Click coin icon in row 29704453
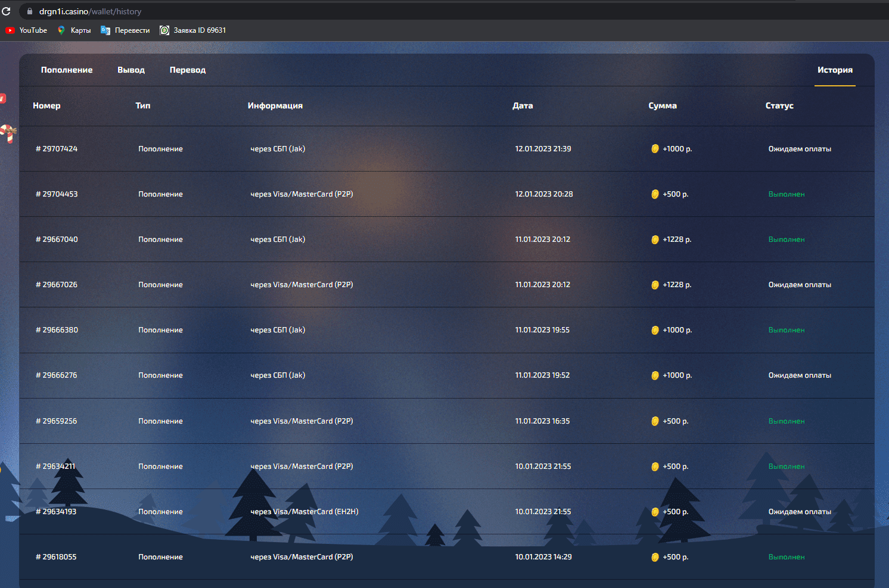 pyautogui.click(x=655, y=194)
